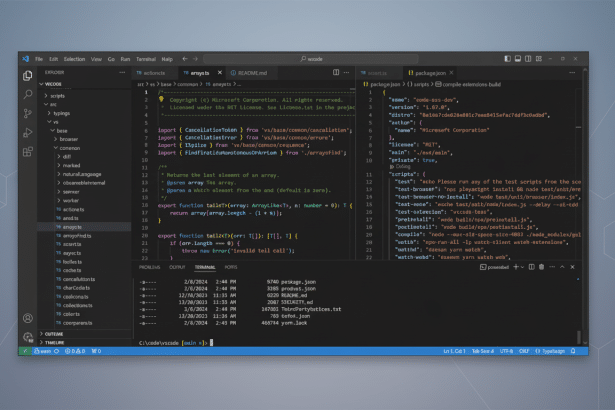
Task: Go back with the navigation arrow
Action: point(185,59)
